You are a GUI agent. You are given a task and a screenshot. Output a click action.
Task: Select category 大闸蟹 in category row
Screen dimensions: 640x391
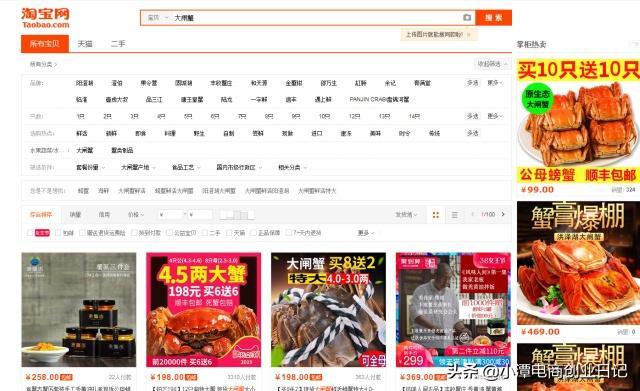click(84, 150)
